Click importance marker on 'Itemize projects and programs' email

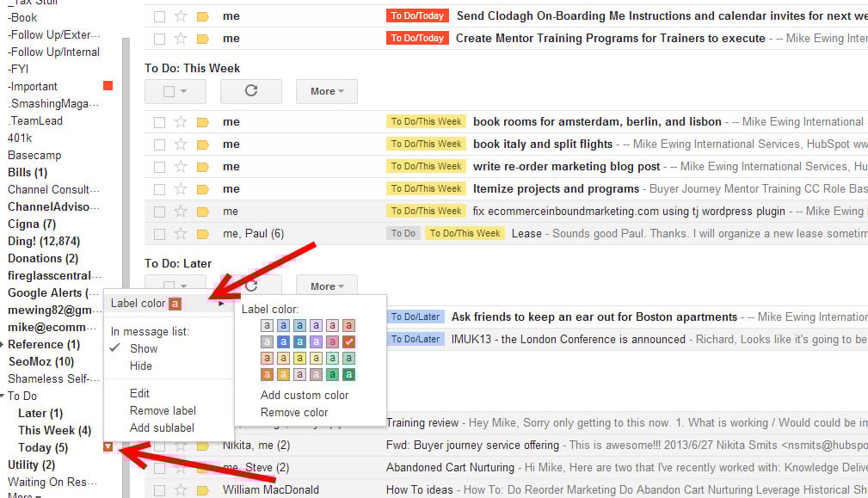click(203, 189)
